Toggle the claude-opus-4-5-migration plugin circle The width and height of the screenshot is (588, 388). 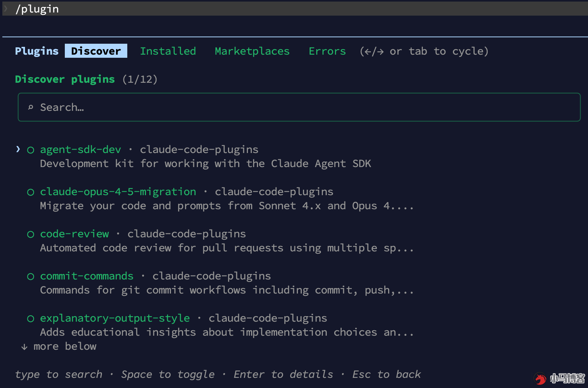(30, 192)
